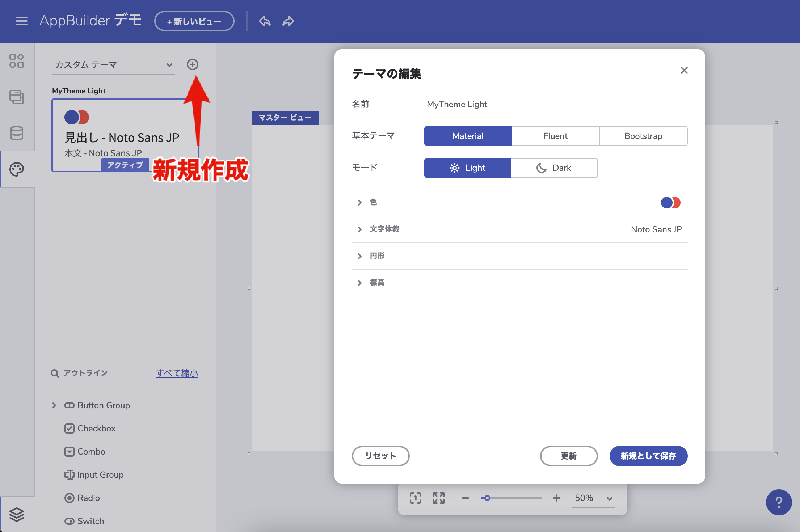The width and height of the screenshot is (800, 532).
Task: Select the views panel icon
Action: tap(17, 97)
